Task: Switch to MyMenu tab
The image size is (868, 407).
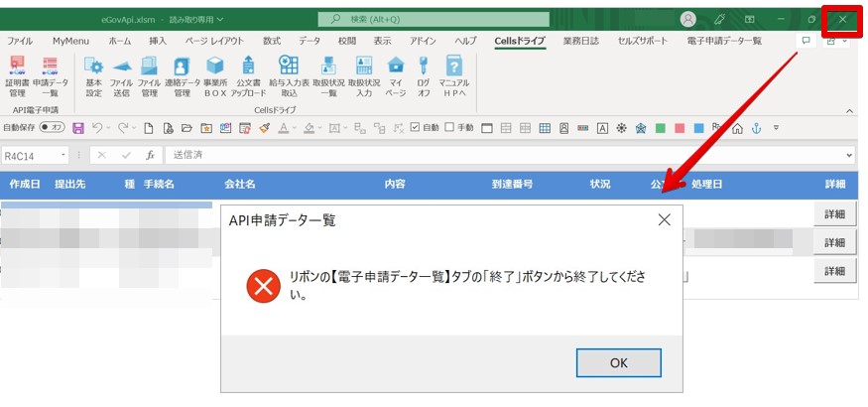Action: (x=70, y=41)
